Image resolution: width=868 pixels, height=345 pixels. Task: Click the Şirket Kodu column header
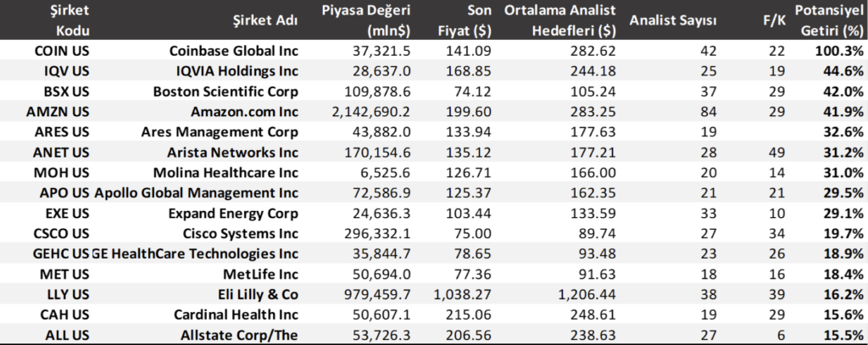(x=50, y=20)
